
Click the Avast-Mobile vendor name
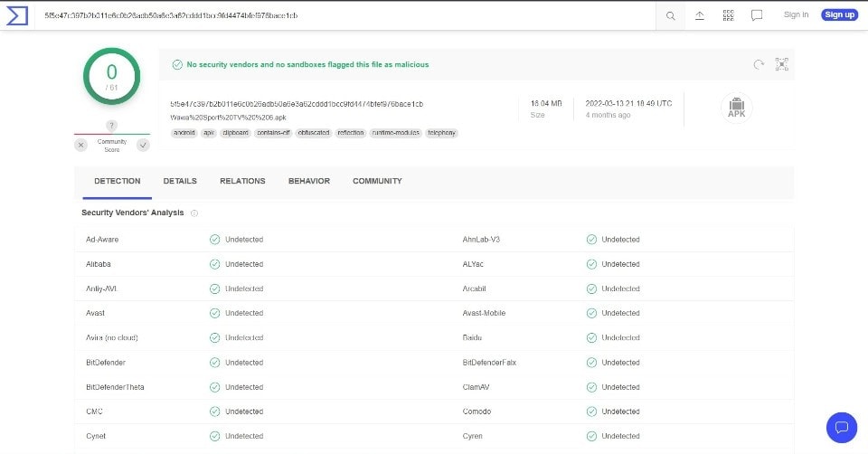[485, 314]
